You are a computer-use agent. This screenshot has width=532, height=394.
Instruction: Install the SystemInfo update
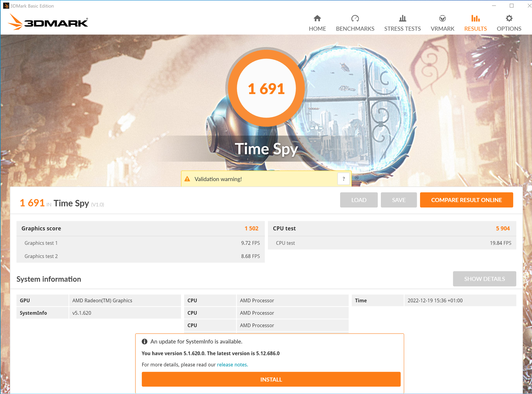pyautogui.click(x=271, y=379)
